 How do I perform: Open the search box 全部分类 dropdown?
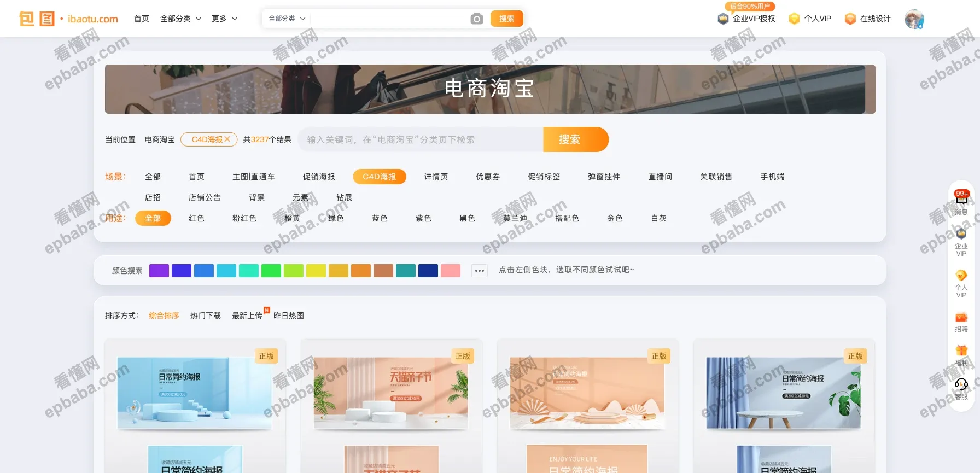(x=287, y=19)
